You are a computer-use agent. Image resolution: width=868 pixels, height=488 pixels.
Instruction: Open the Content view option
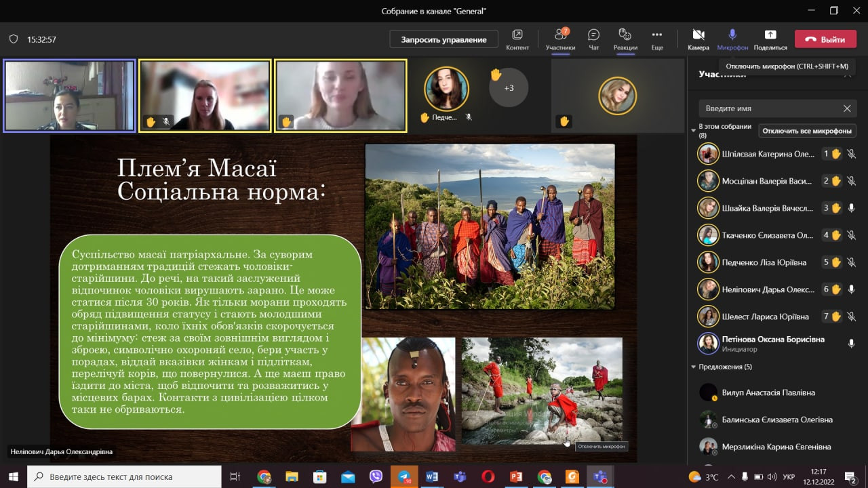(x=517, y=39)
